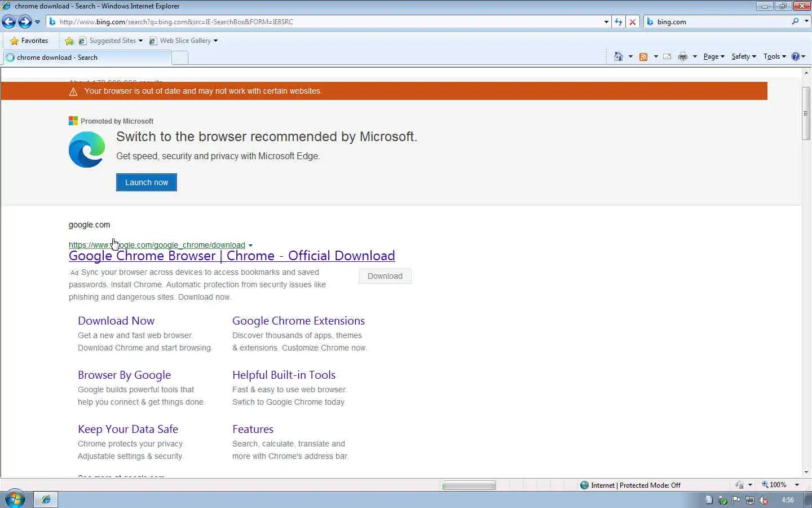Image resolution: width=812 pixels, height=508 pixels.
Task: Click the google.com chrome download URL link
Action: pos(157,245)
